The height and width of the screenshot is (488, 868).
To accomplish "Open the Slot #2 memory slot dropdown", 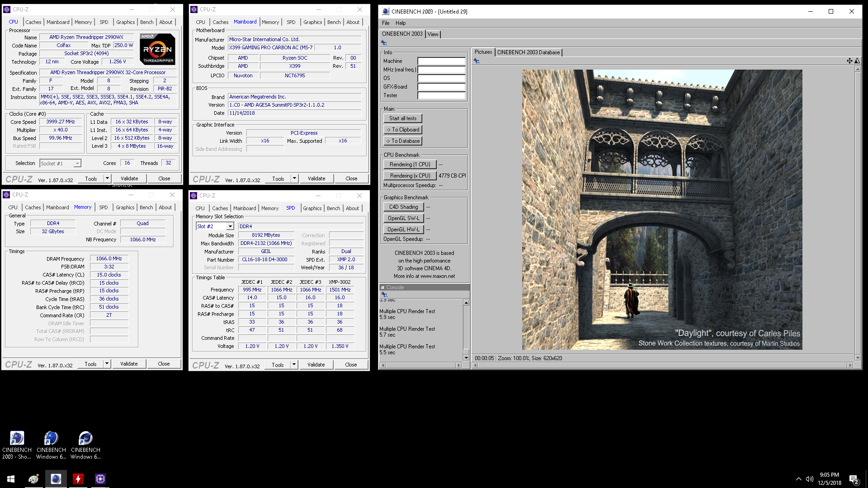I will click(230, 226).
